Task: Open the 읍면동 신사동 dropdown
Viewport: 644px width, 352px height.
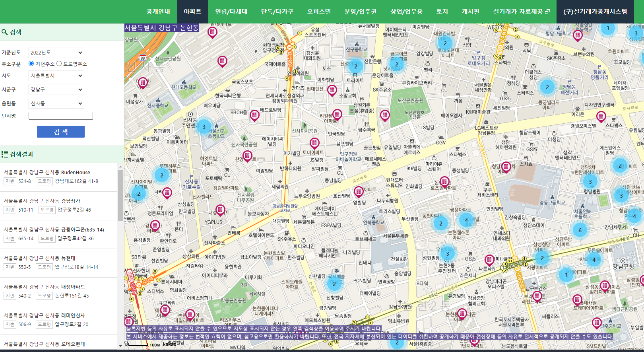Action: click(56, 103)
